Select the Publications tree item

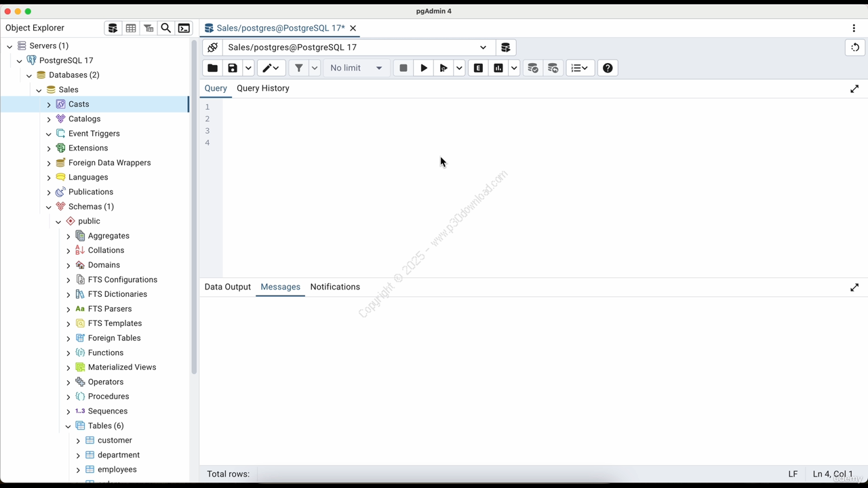(91, 192)
